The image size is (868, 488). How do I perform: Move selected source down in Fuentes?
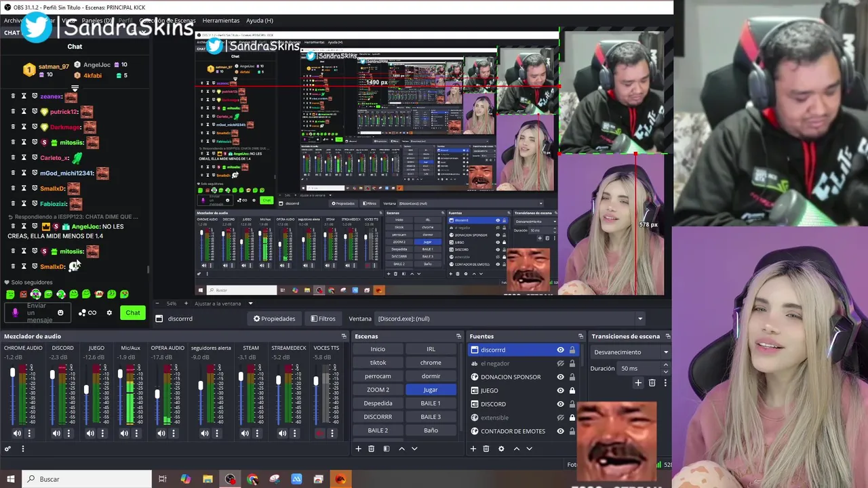click(529, 449)
